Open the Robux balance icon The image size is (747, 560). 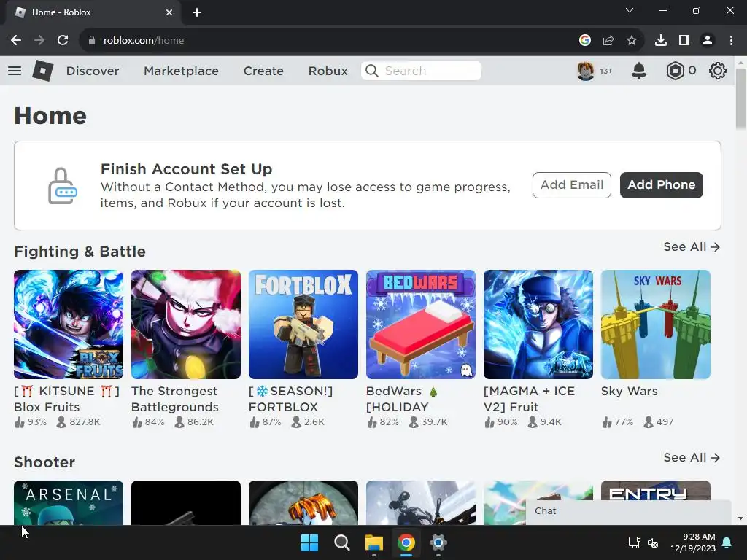point(675,71)
